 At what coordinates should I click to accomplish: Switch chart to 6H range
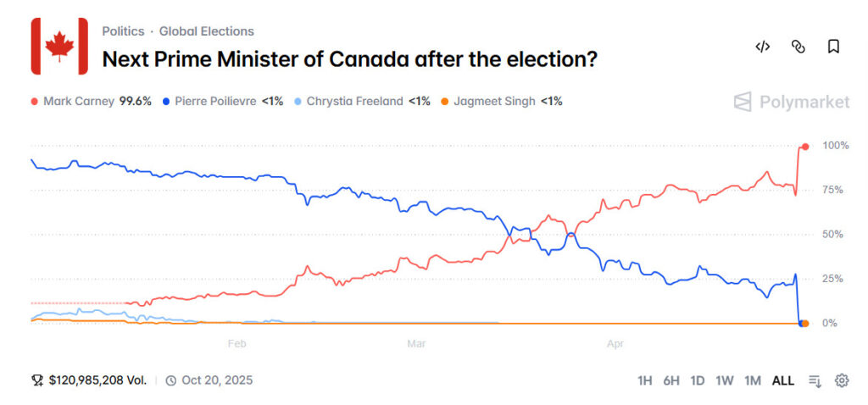click(671, 380)
